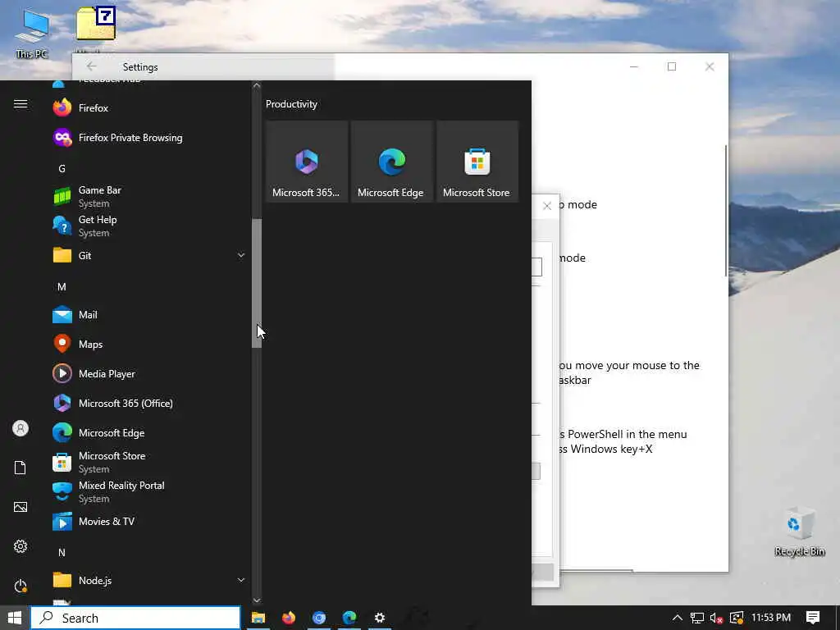Select the This PC desktop icon
This screenshot has width=840, height=630.
point(32,34)
